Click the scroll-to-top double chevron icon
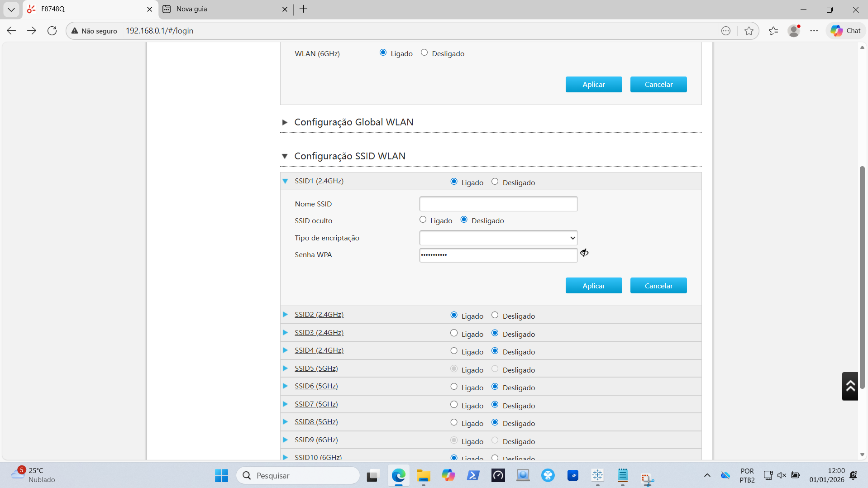 850,386
